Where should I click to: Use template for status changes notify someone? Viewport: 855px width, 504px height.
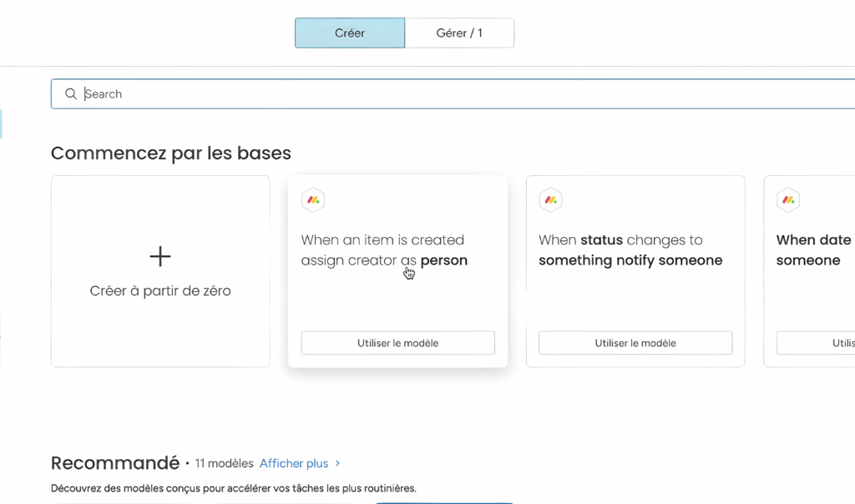pos(635,343)
